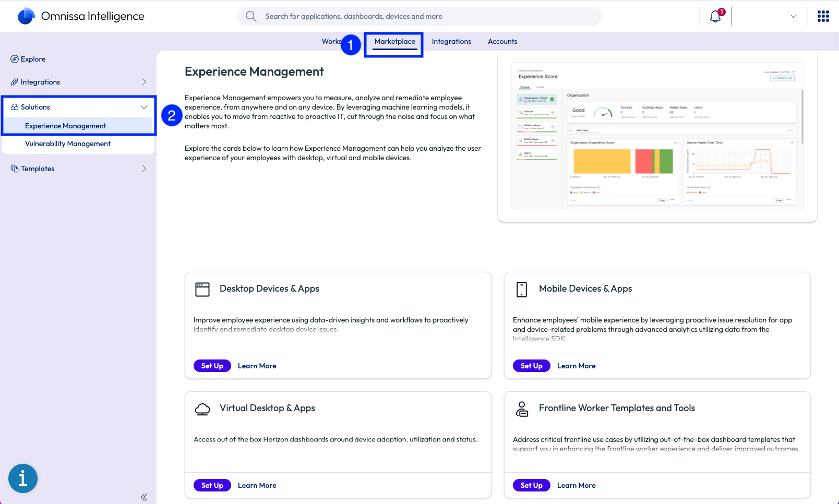This screenshot has height=504, width=839.
Task: Select Explore in the sidebar
Action: coord(33,59)
